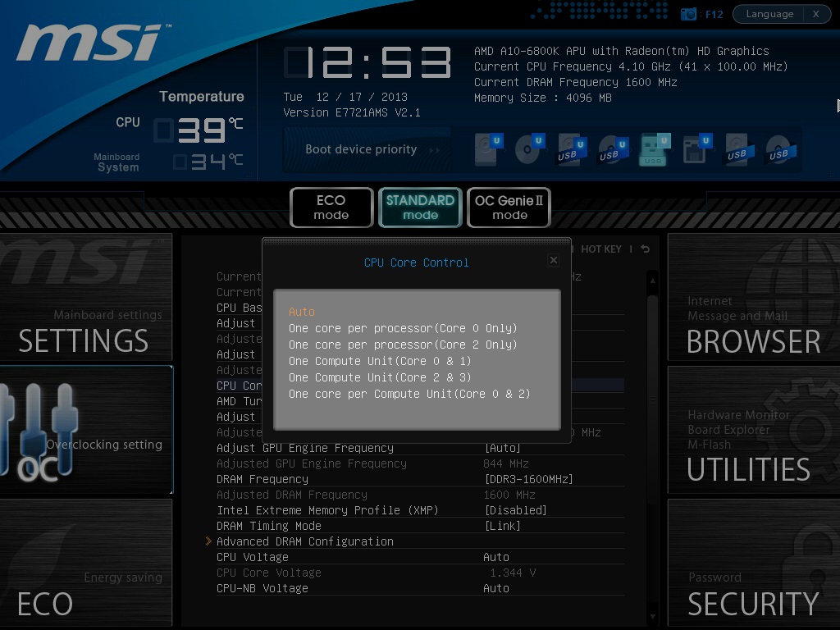The height and width of the screenshot is (630, 840).
Task: Click the Memory Size : 4096 MB text
Action: 543,98
